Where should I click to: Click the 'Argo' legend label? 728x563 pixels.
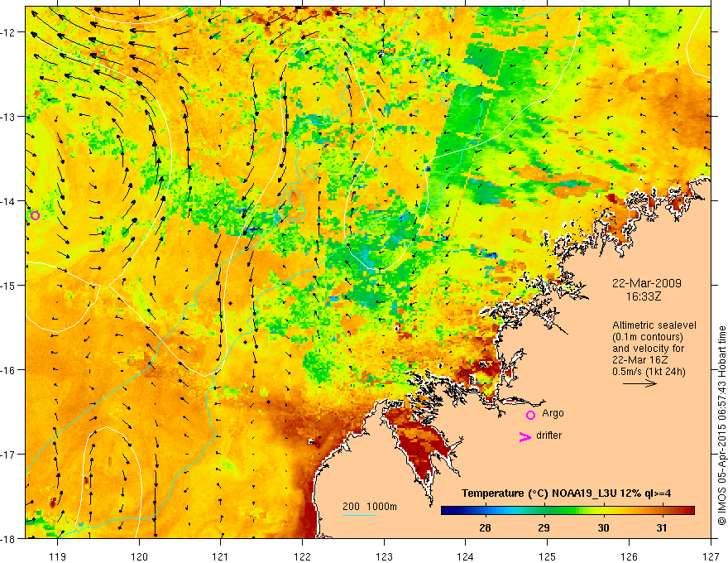553,413
